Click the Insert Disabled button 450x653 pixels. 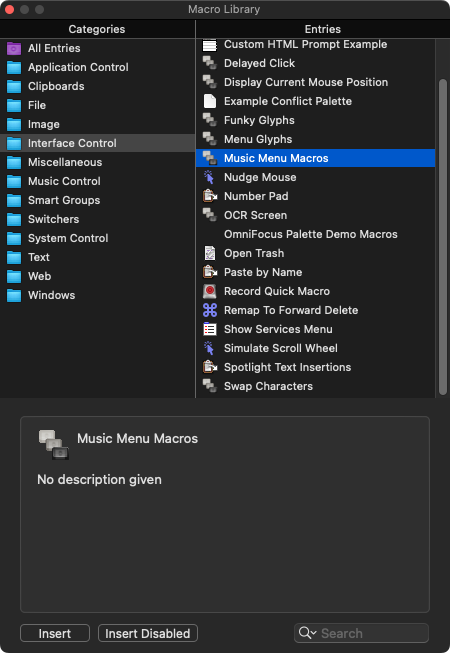point(148,633)
